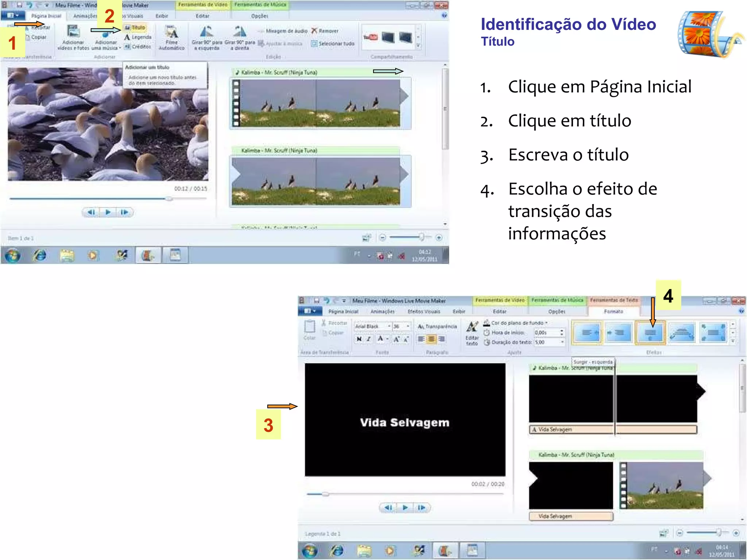Play the video in the 00:02 / 00:20 player
This screenshot has height=560, width=747.
pos(405,507)
